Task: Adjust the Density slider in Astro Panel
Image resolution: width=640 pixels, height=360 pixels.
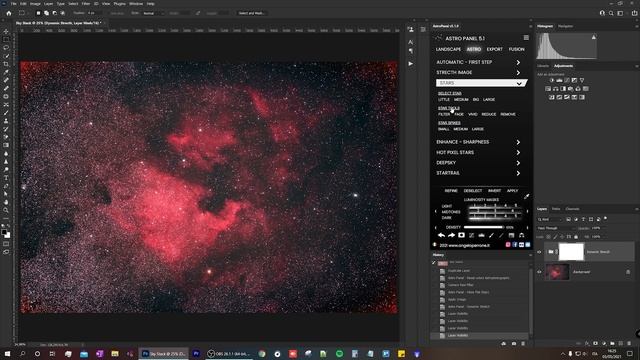Action: pyautogui.click(x=483, y=227)
